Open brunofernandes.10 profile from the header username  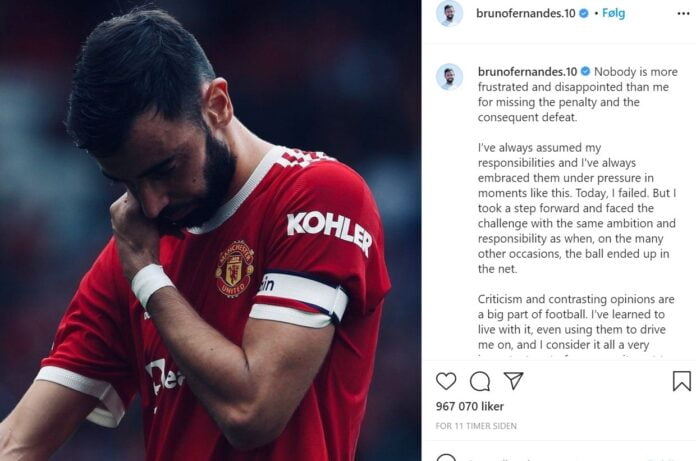coord(525,14)
